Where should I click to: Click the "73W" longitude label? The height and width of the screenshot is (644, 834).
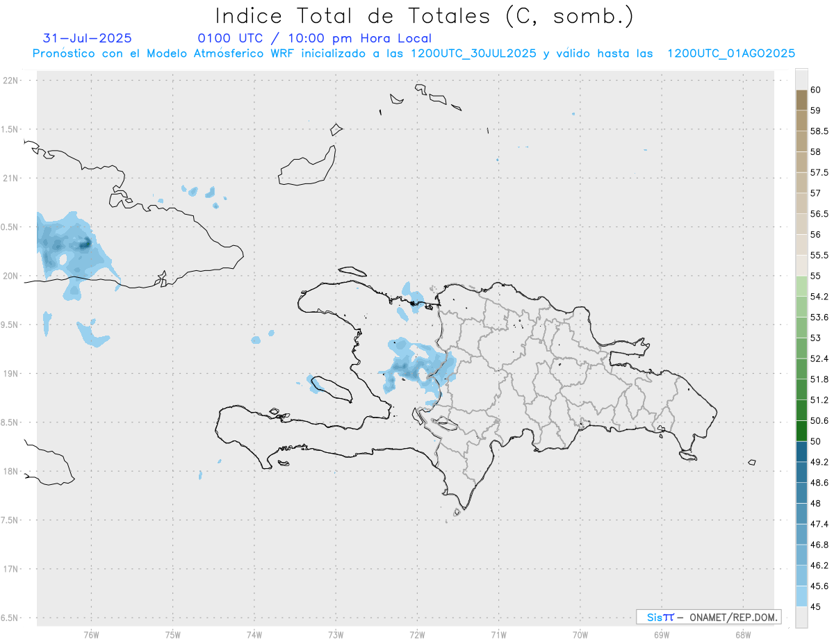[336, 634]
